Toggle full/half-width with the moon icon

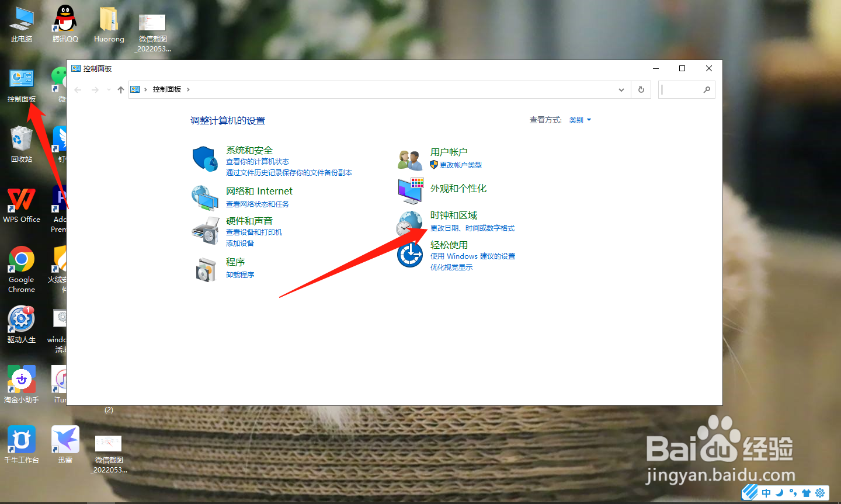[779, 492]
